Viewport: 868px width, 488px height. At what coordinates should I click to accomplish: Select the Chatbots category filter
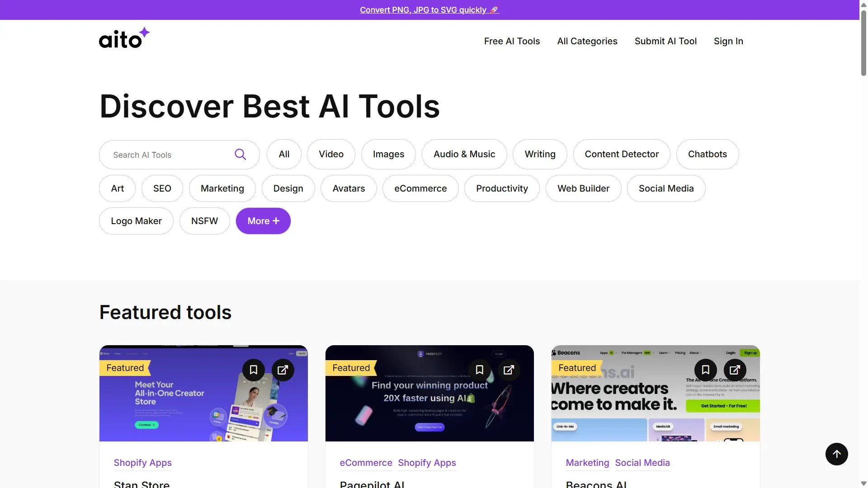coord(707,154)
